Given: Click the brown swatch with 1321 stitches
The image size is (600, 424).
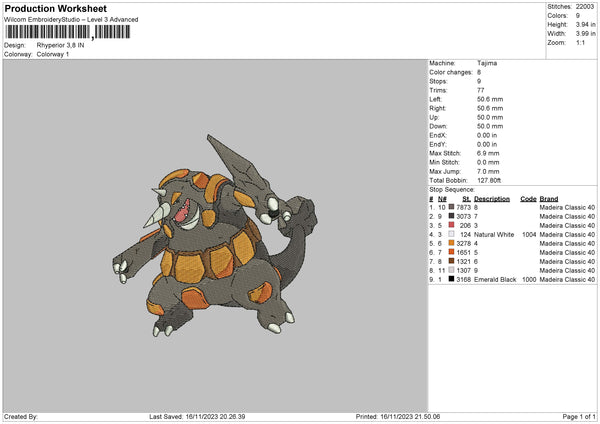Looking at the screenshot, I should (x=453, y=261).
